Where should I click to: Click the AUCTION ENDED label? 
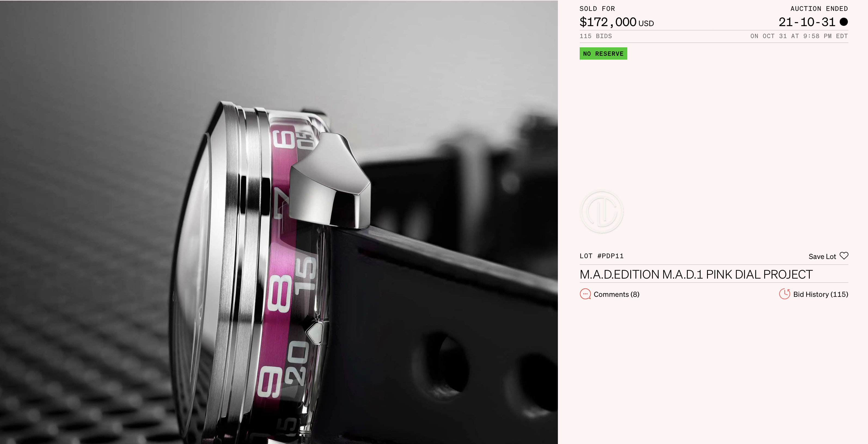819,9
